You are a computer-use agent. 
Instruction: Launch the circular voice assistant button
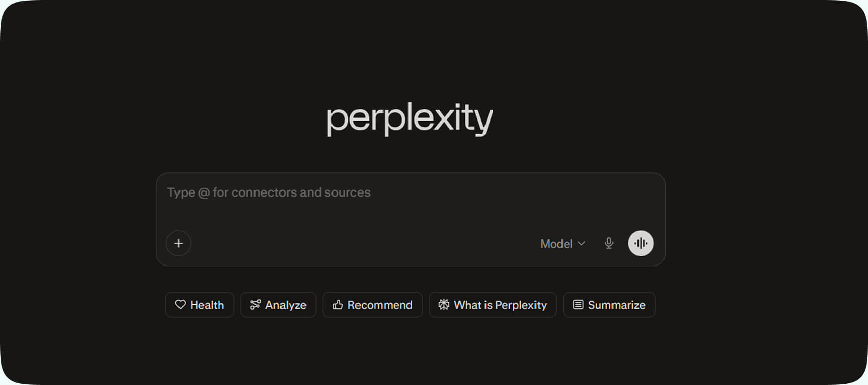[x=641, y=243]
